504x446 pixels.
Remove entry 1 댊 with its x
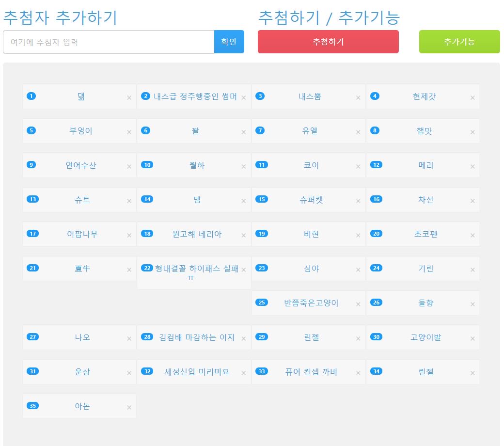(129, 98)
